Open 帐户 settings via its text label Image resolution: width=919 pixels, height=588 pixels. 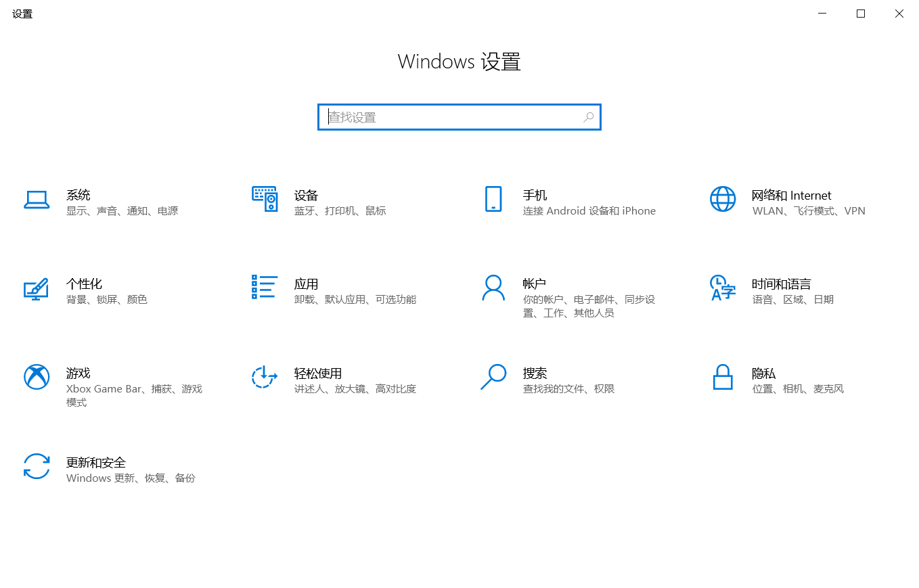click(534, 284)
